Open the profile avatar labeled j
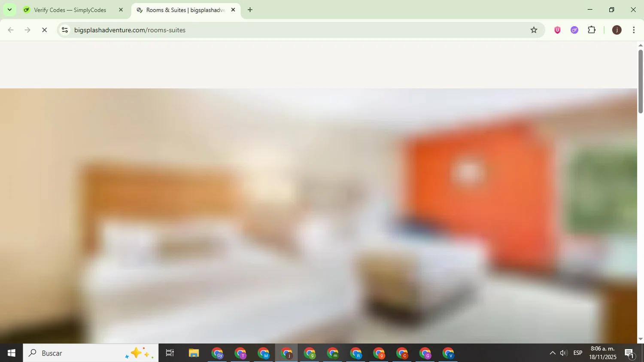This screenshot has width=644, height=362. click(x=617, y=30)
